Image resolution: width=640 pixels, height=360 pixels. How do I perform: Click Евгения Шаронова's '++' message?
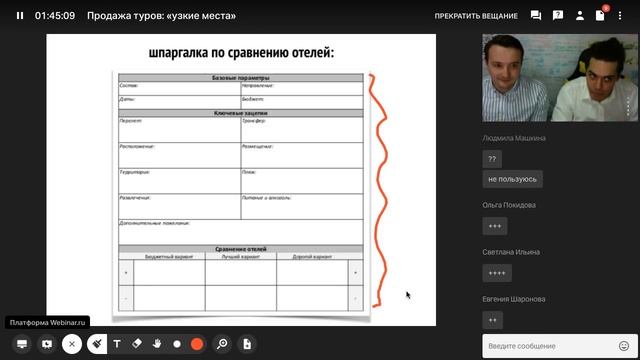(492, 320)
